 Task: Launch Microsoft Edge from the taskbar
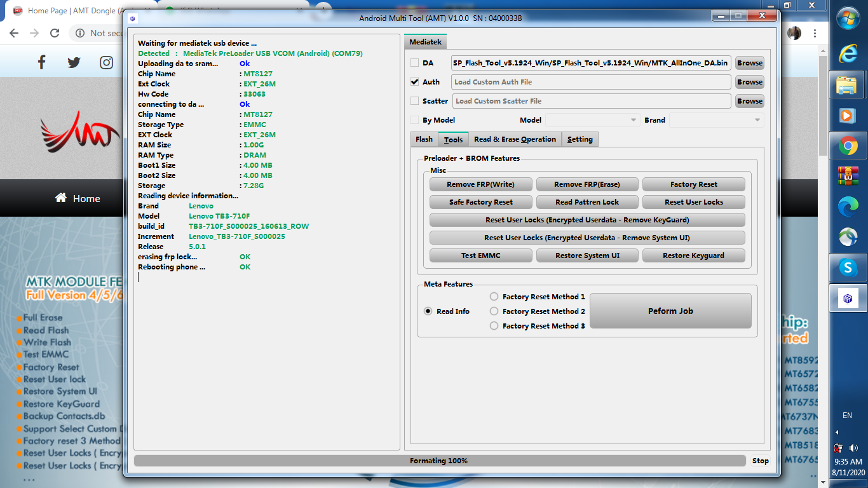848,205
